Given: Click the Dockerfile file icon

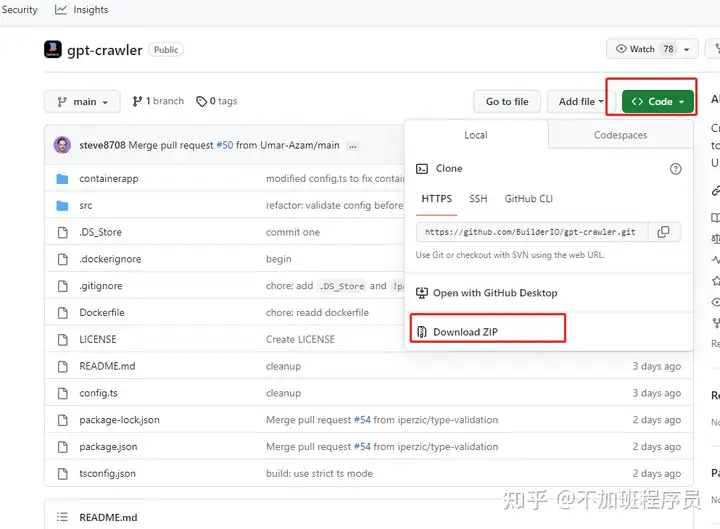Looking at the screenshot, I should 62,313.
